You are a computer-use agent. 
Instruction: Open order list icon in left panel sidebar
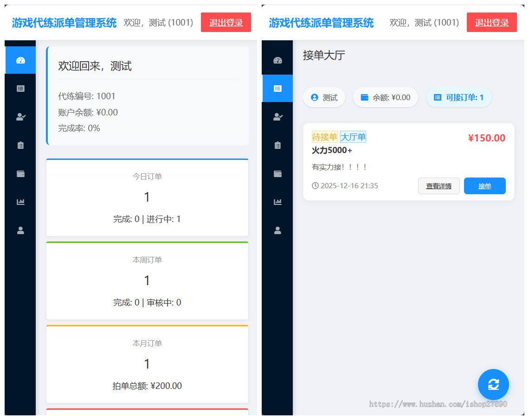point(20,89)
